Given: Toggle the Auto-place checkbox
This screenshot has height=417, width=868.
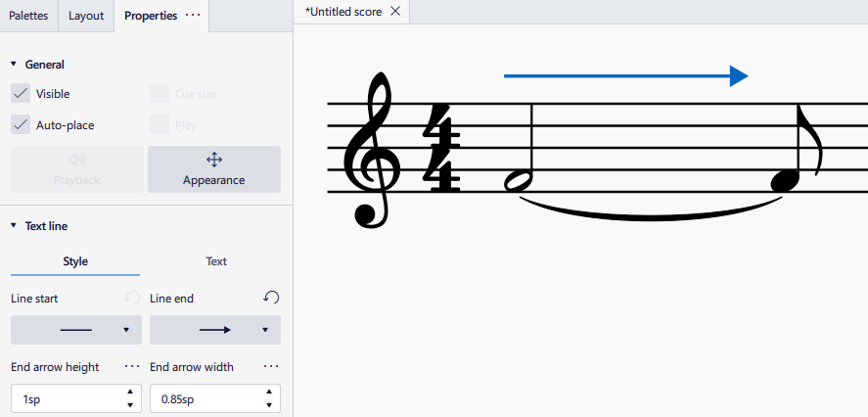Looking at the screenshot, I should [21, 125].
